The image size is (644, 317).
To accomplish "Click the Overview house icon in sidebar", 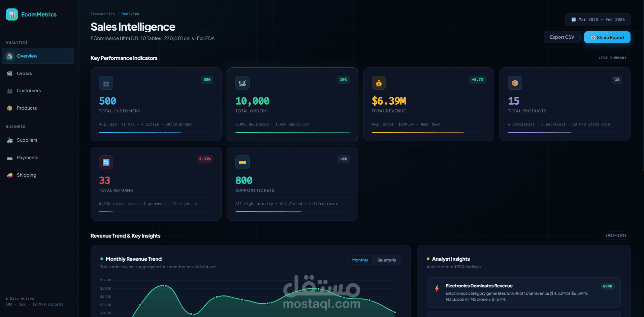I will [10, 56].
